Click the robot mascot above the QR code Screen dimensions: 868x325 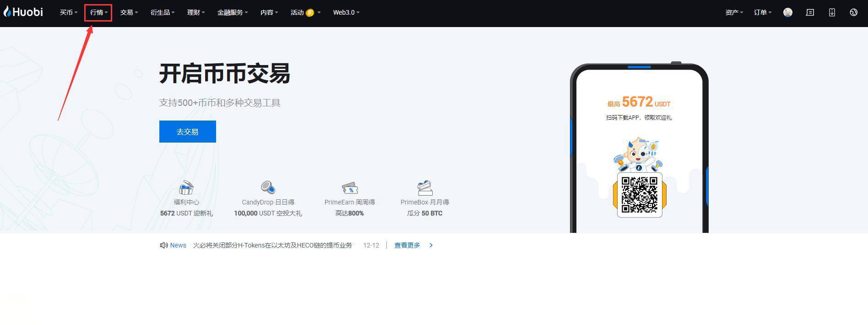click(639, 155)
